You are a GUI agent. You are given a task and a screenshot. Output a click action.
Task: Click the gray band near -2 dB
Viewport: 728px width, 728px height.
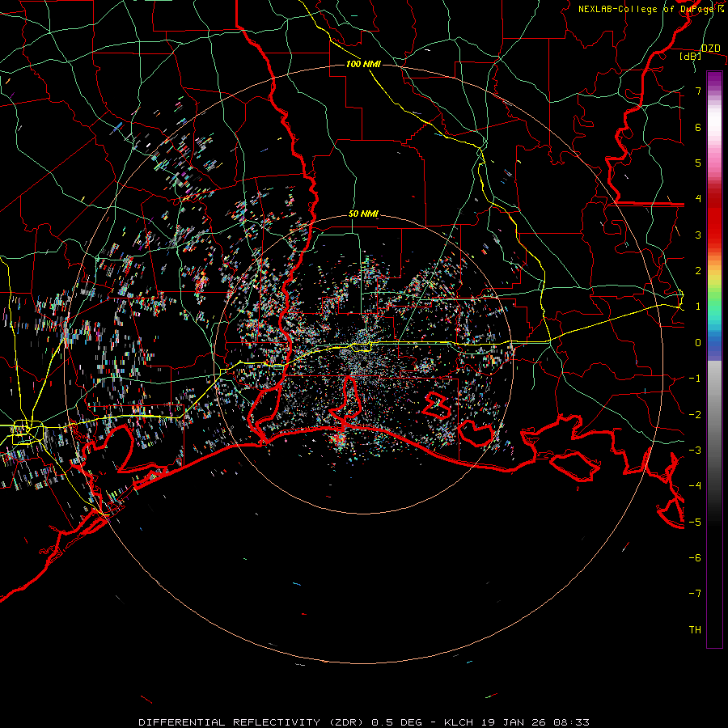point(714,414)
